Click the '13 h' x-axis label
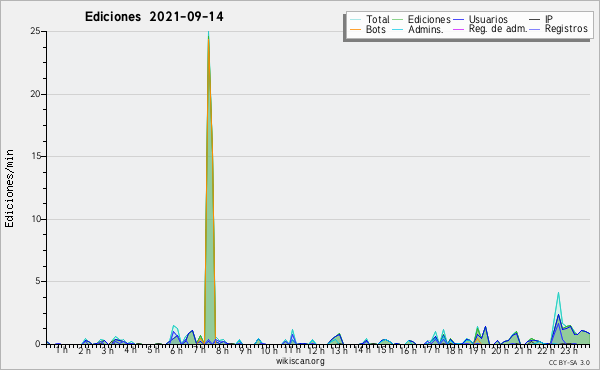This screenshot has width=600, height=370. (339, 350)
